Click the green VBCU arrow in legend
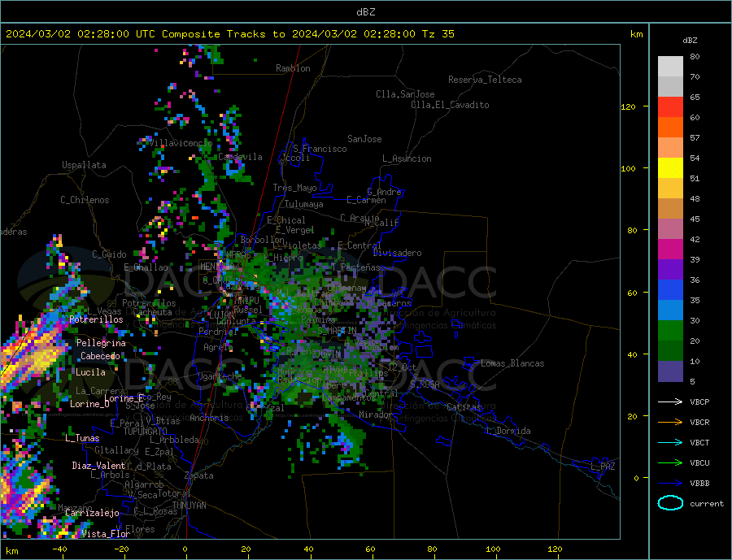This screenshot has width=732, height=560. pyautogui.click(x=671, y=463)
